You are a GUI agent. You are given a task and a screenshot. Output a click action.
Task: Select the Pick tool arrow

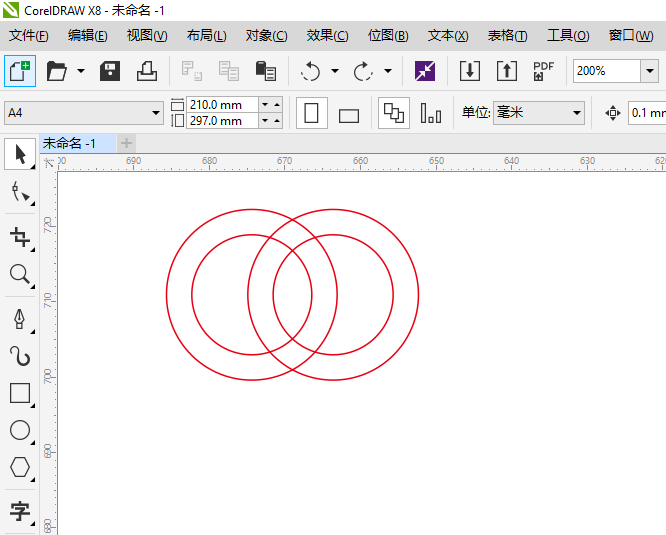click(19, 155)
